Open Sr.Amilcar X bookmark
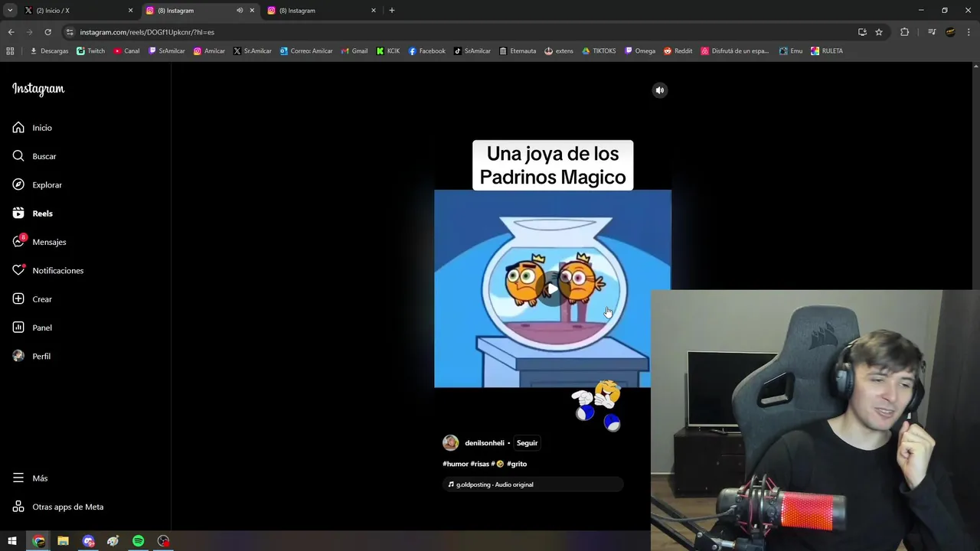 (x=252, y=51)
